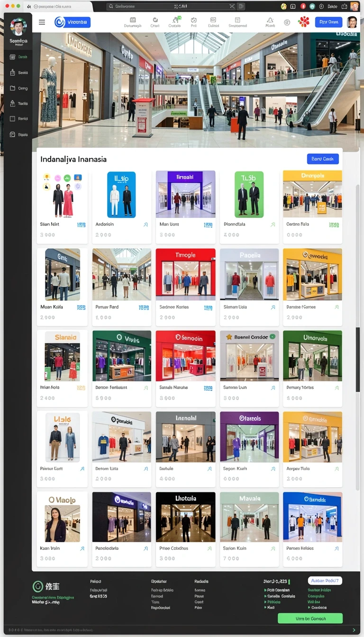
Task: Open the Dorumagis item in the top navigation
Action: (x=133, y=22)
